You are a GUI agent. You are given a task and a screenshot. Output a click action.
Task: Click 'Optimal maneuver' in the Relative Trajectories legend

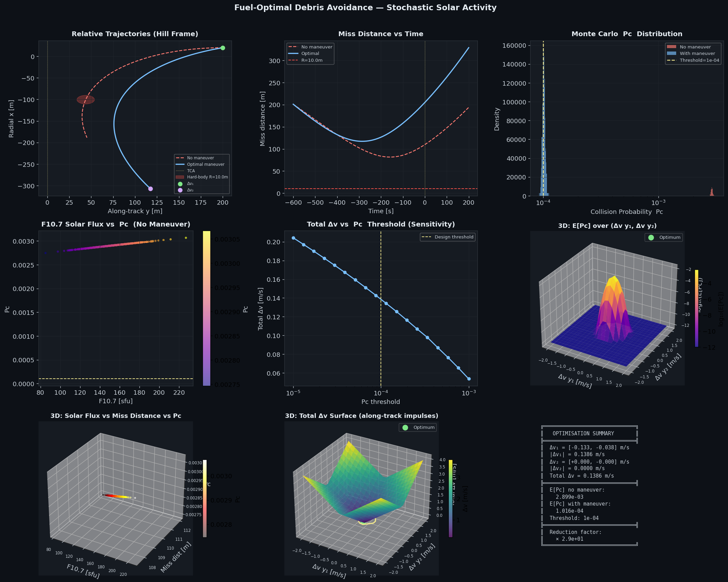206,164
